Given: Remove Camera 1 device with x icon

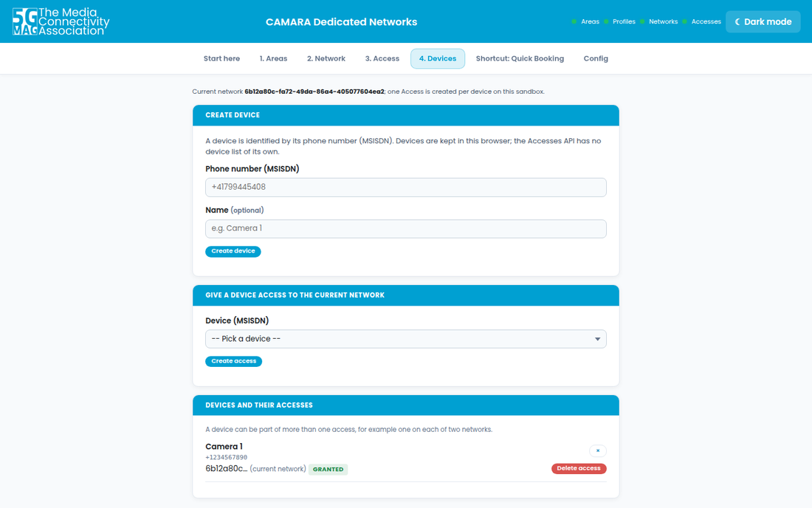Looking at the screenshot, I should (598, 450).
